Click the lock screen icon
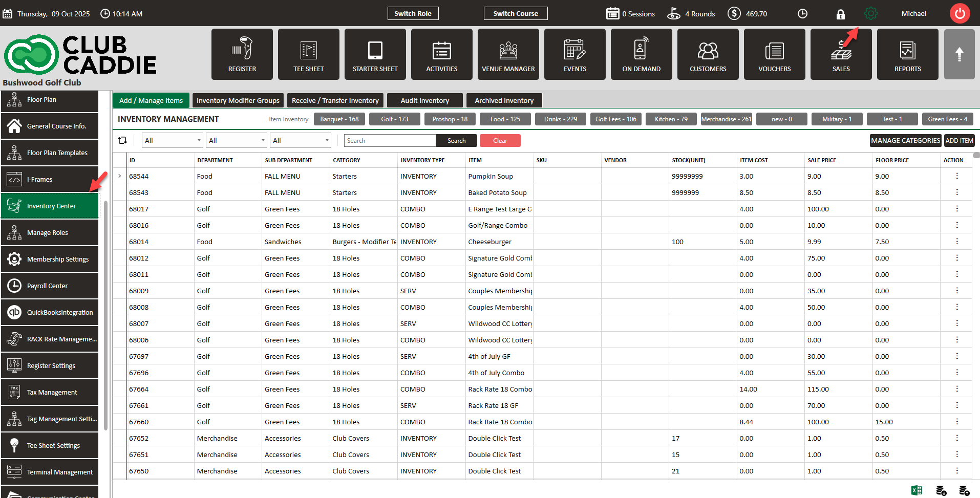This screenshot has width=980, height=498. point(840,14)
